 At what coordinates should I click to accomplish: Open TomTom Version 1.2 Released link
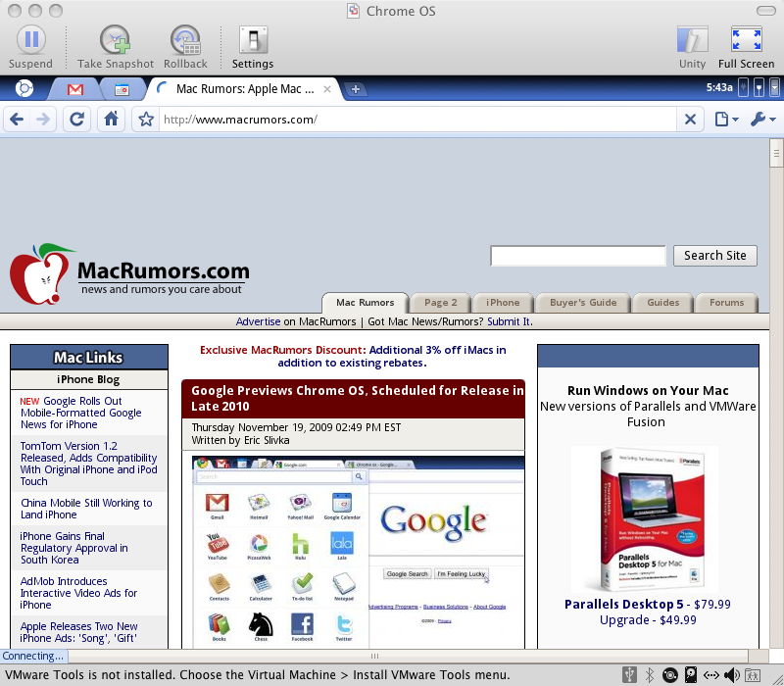[88, 464]
